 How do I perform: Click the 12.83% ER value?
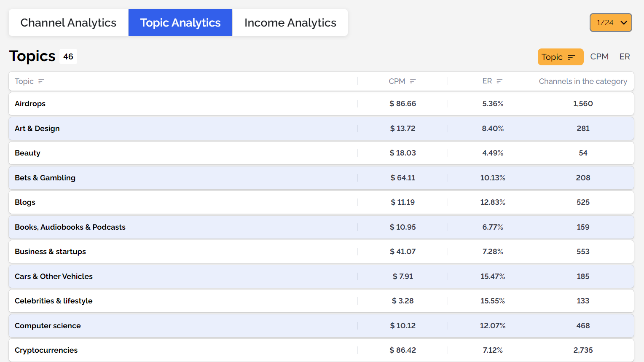tap(493, 202)
